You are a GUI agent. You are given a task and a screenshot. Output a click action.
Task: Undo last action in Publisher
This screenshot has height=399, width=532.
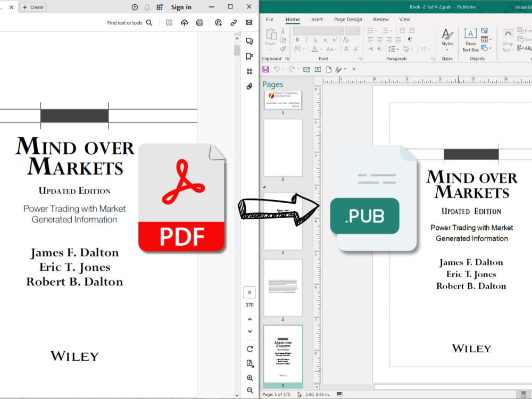point(277,69)
